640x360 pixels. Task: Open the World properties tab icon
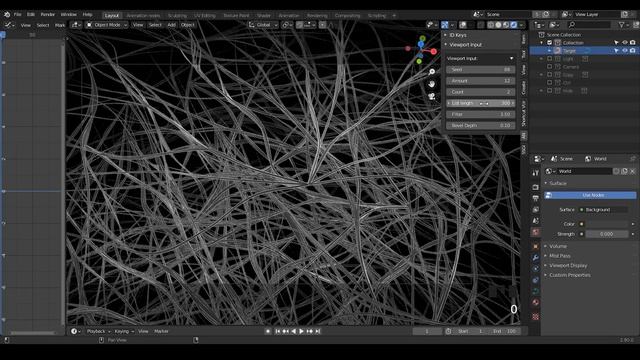pyautogui.click(x=536, y=232)
